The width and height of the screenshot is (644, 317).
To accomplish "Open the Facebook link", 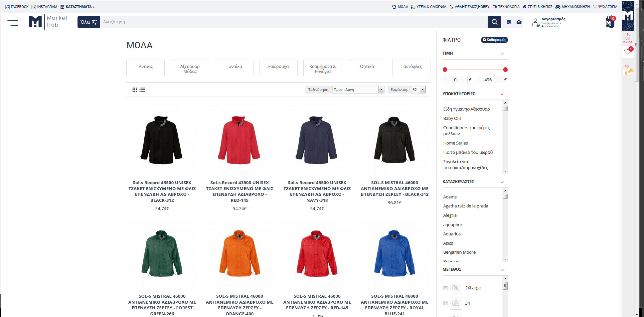I will point(17,7).
